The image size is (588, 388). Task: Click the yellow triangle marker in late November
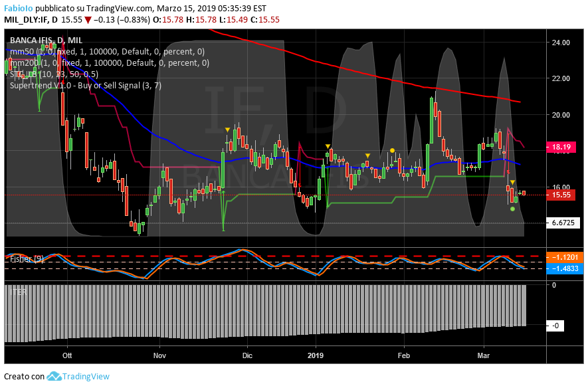tap(227, 130)
